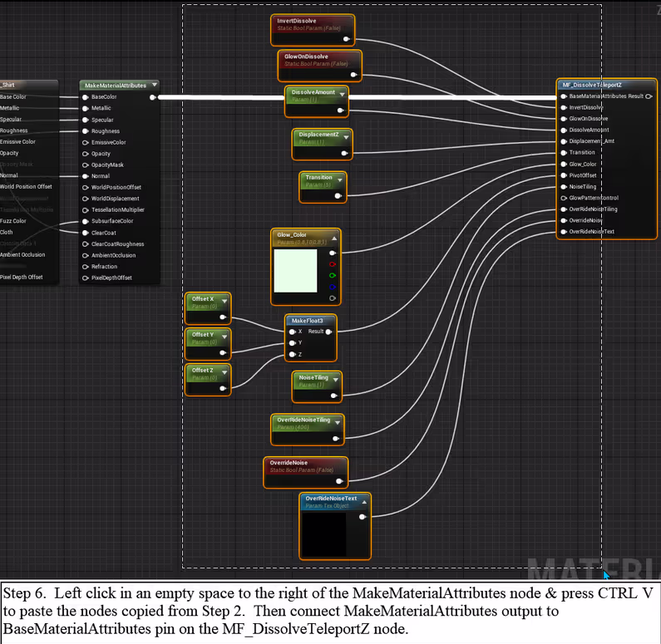Select the InvertDissolve node title
The image size is (661, 644).
[x=296, y=21]
